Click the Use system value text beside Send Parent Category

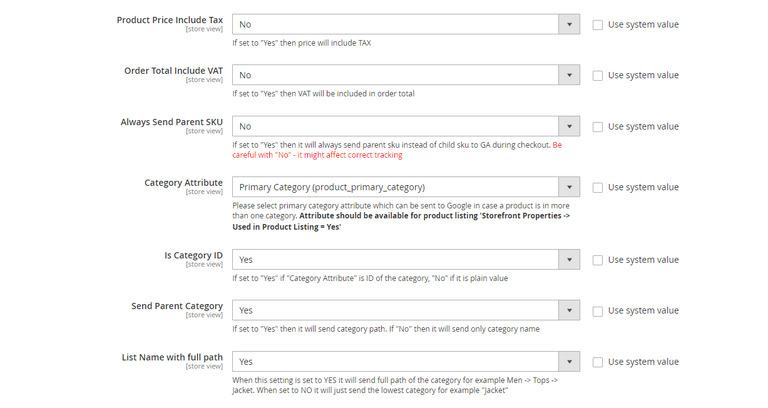[x=643, y=311]
